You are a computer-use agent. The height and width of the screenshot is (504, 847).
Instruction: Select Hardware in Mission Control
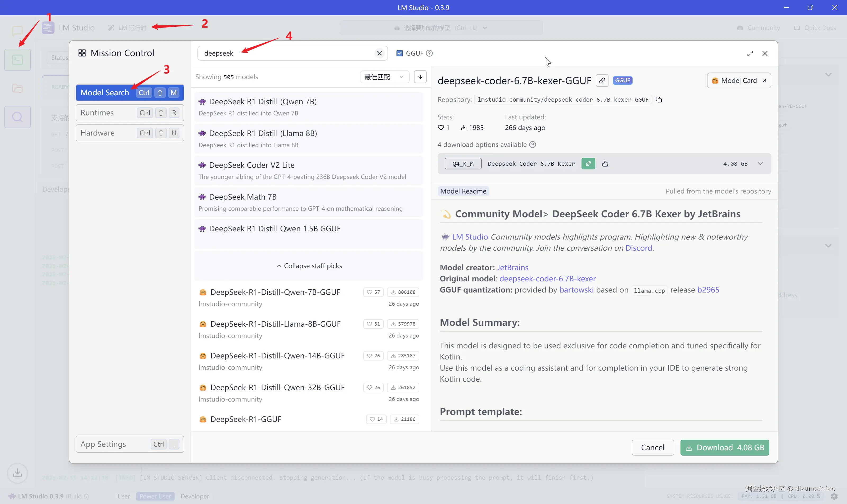(x=130, y=133)
